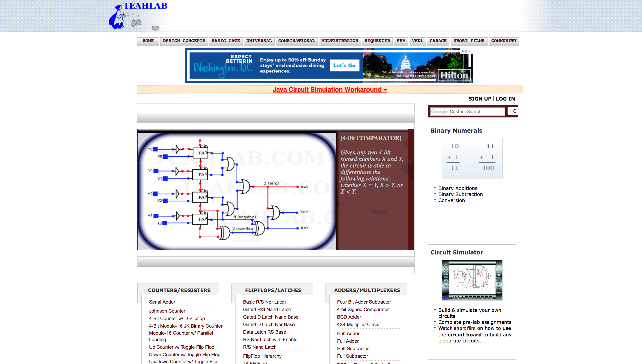Screen dimensions: 642x364
Task: Open the COMBINATIONAL menu section
Action: pos(296,41)
